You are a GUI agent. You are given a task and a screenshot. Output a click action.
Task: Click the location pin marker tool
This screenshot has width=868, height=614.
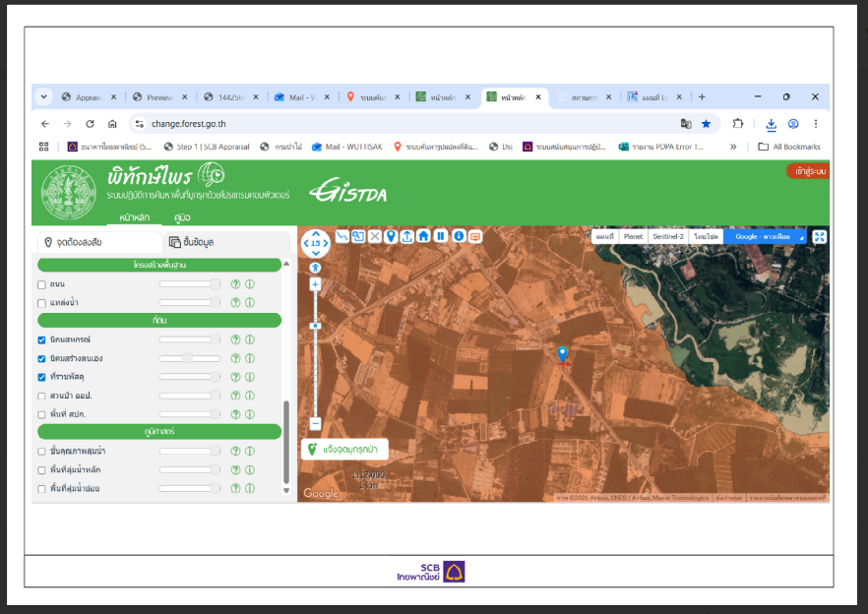pos(391,236)
